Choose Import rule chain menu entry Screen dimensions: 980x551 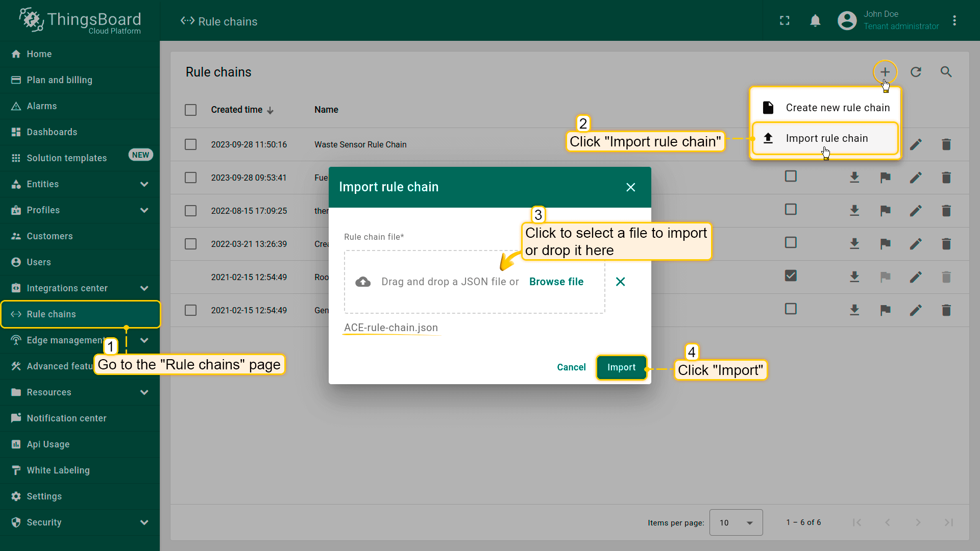[x=826, y=138]
